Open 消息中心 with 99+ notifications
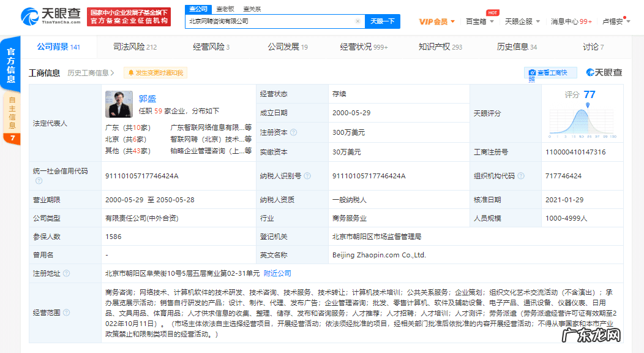 tap(571, 20)
